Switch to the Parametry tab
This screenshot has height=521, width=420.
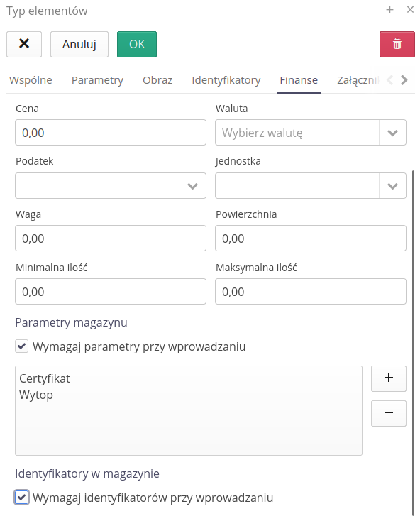[x=97, y=80]
